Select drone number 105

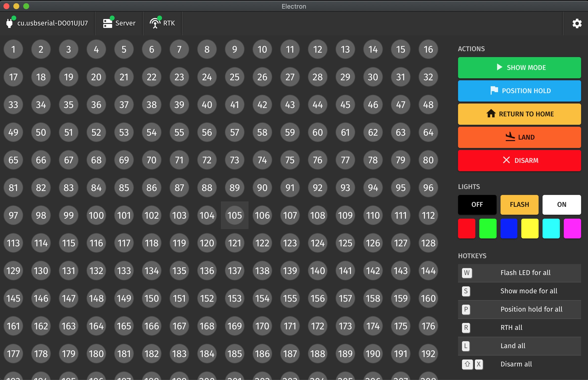pos(234,215)
